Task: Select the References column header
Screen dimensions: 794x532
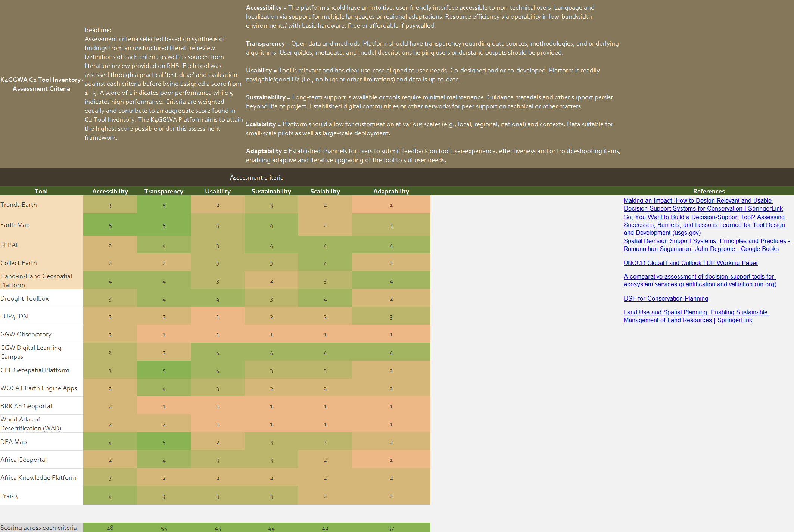Action: click(x=709, y=191)
